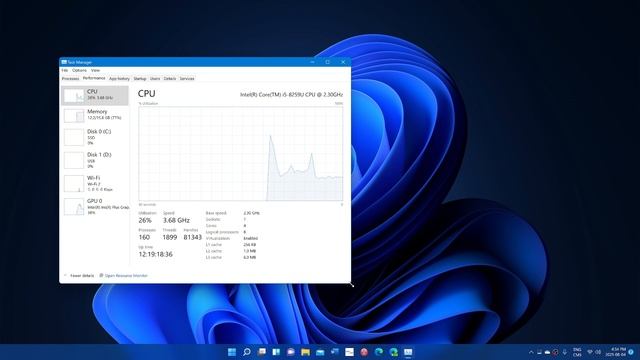The width and height of the screenshot is (640, 360).
Task: Switch to the Details tab
Action: 170,78
